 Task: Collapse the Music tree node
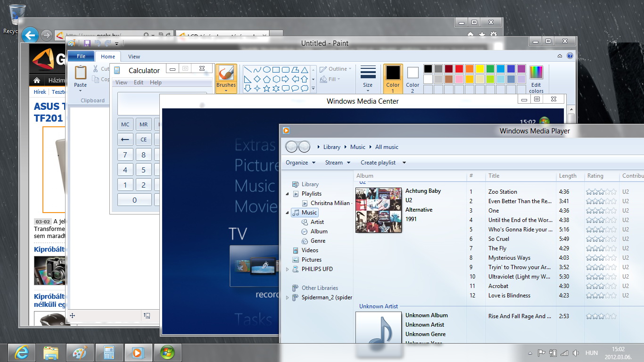click(288, 213)
